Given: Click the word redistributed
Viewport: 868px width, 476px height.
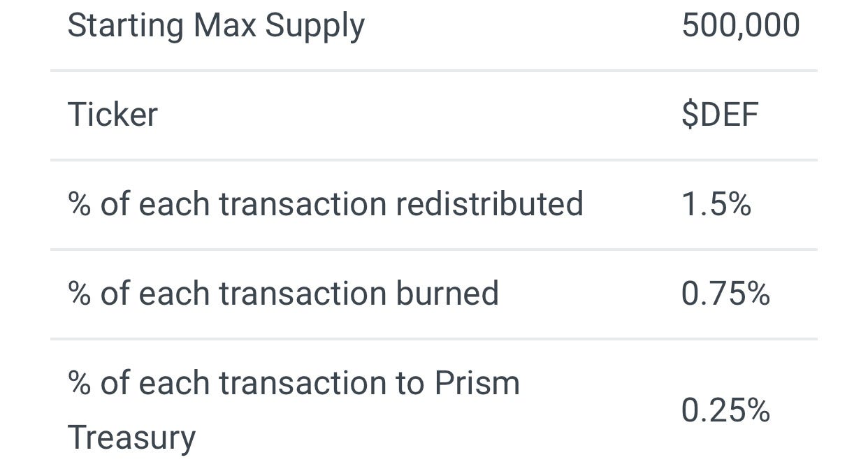Looking at the screenshot, I should (x=489, y=204).
